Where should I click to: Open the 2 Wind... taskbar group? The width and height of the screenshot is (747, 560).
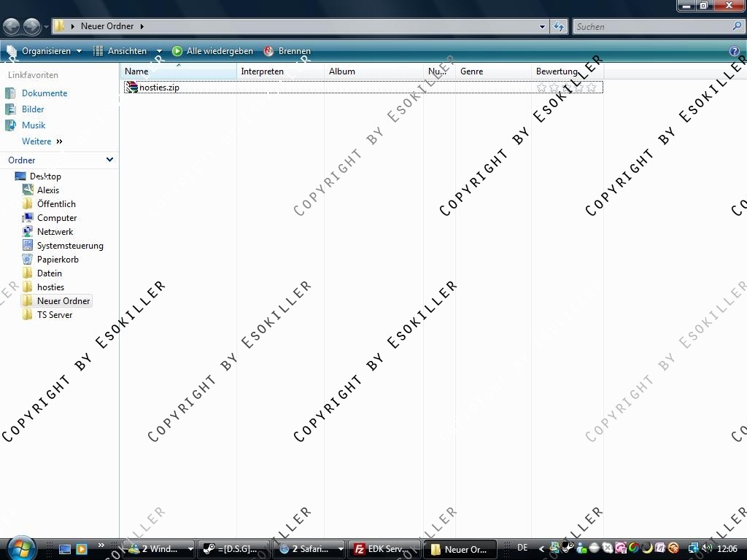click(158, 549)
